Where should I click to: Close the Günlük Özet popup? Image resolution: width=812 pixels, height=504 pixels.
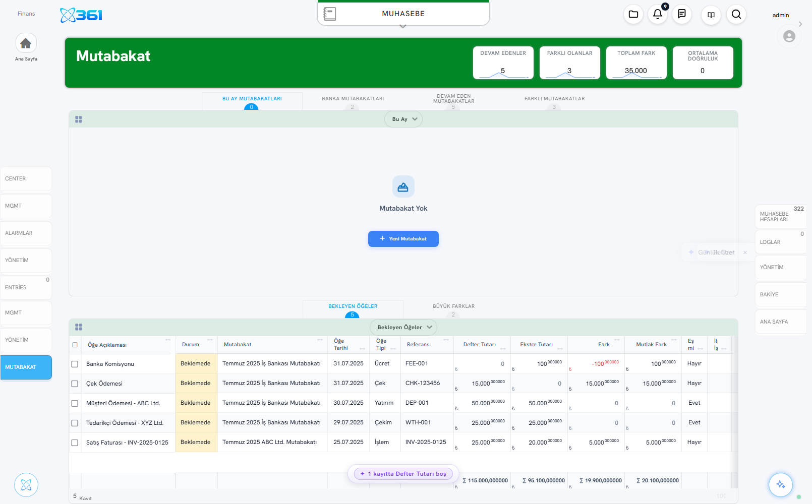pos(745,253)
